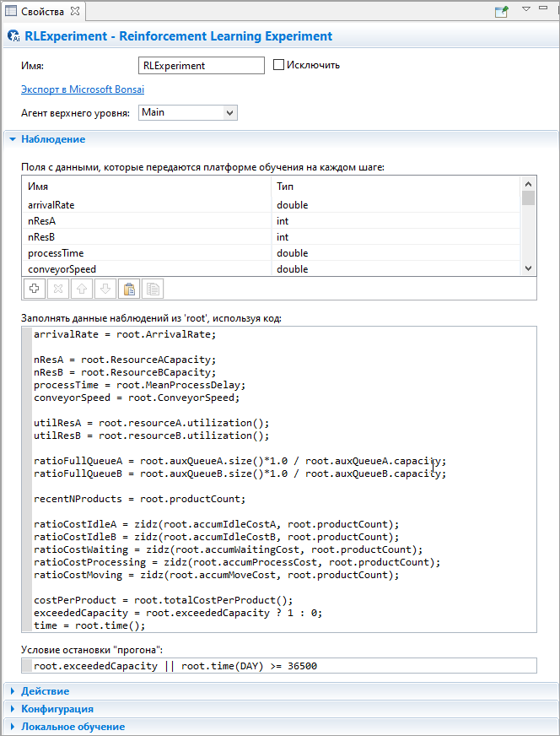Click the stop condition code field
Screen dimensions: 560x736
click(x=279, y=666)
